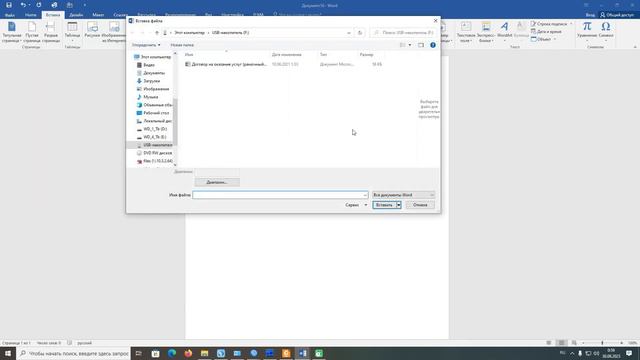Click the Signature Line item in Word's ribbon

point(549,24)
